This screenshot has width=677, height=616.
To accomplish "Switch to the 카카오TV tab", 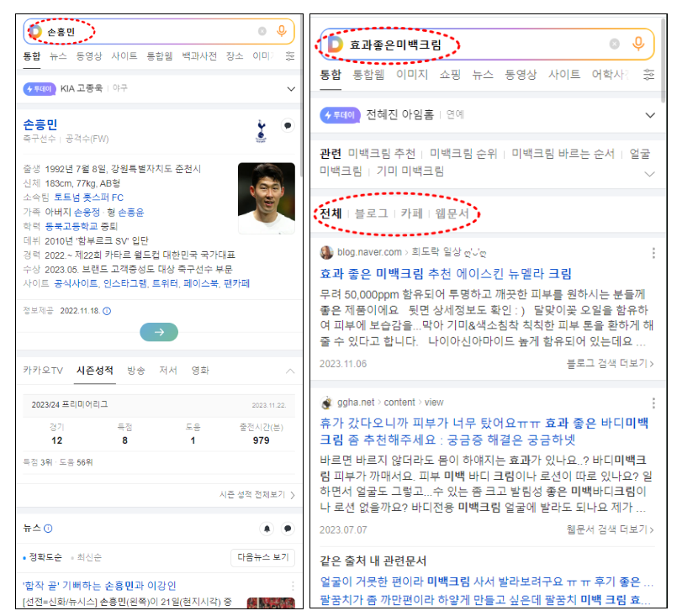I will click(43, 370).
